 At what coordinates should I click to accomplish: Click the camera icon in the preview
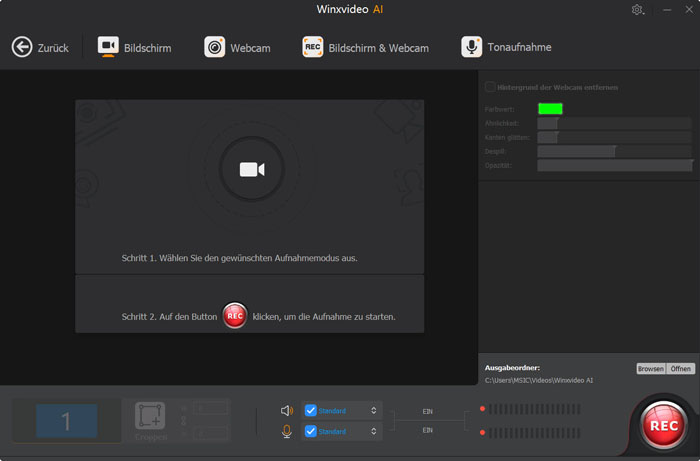[252, 169]
